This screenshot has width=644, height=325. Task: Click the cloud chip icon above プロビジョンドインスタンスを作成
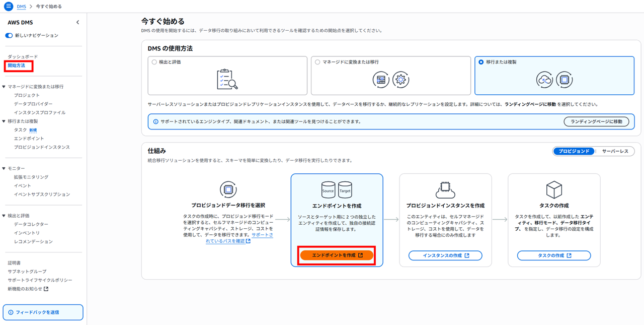click(445, 190)
